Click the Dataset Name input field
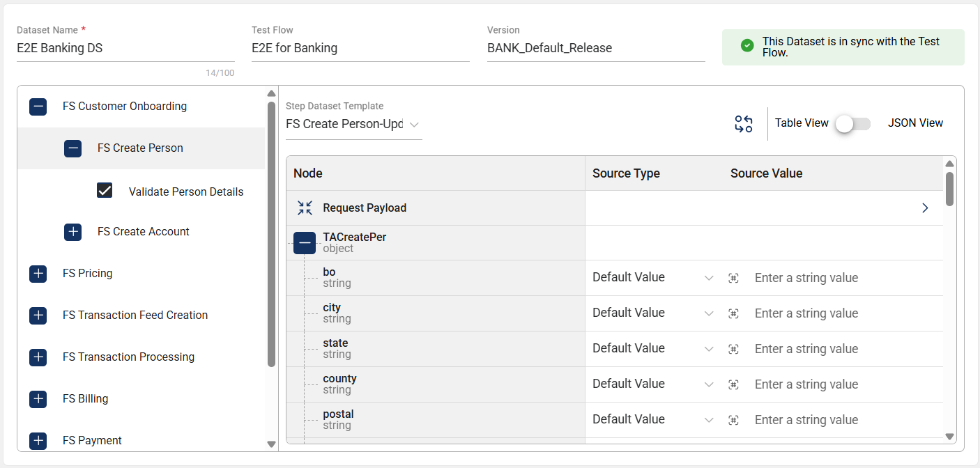Viewport: 980px width, 468px height. pyautogui.click(x=125, y=48)
